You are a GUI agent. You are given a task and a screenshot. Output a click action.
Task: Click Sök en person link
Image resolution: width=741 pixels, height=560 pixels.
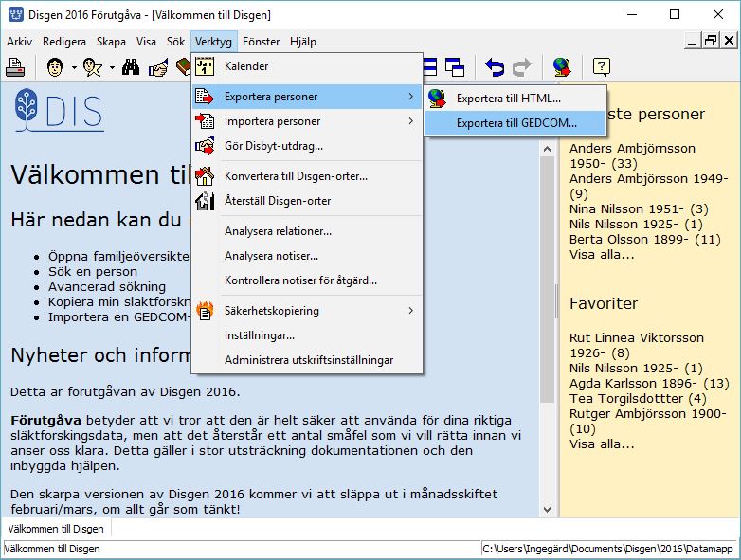click(x=93, y=271)
